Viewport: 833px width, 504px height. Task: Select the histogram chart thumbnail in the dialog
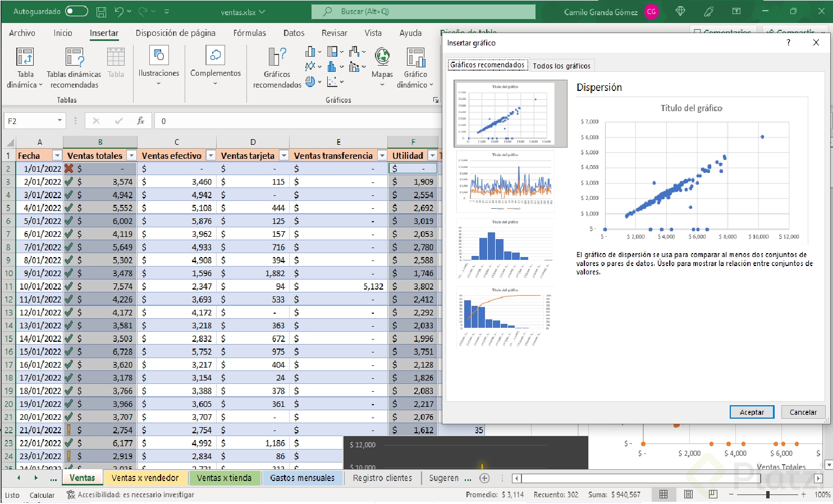(x=504, y=249)
